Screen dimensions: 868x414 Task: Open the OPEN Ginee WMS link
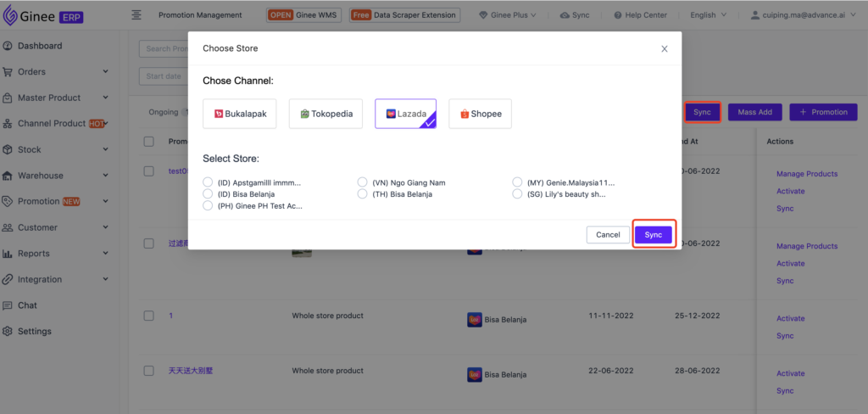[x=304, y=15]
